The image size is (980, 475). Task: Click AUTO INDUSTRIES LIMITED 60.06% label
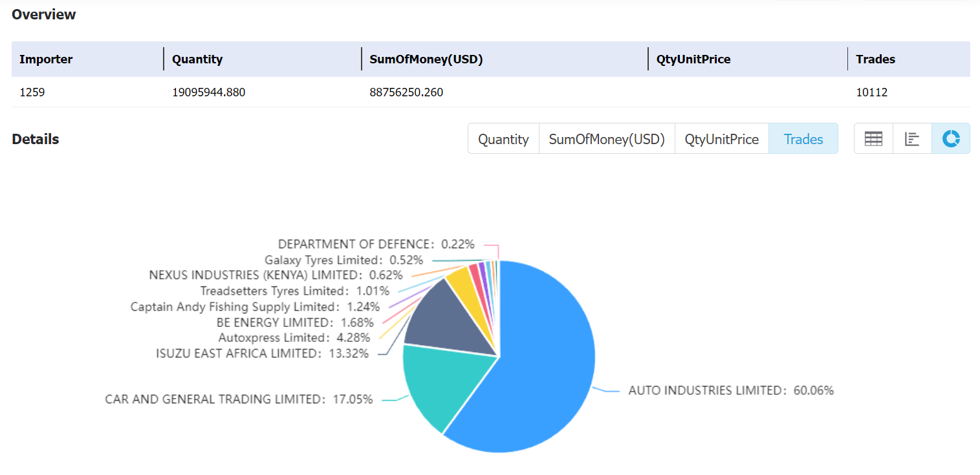tap(731, 390)
